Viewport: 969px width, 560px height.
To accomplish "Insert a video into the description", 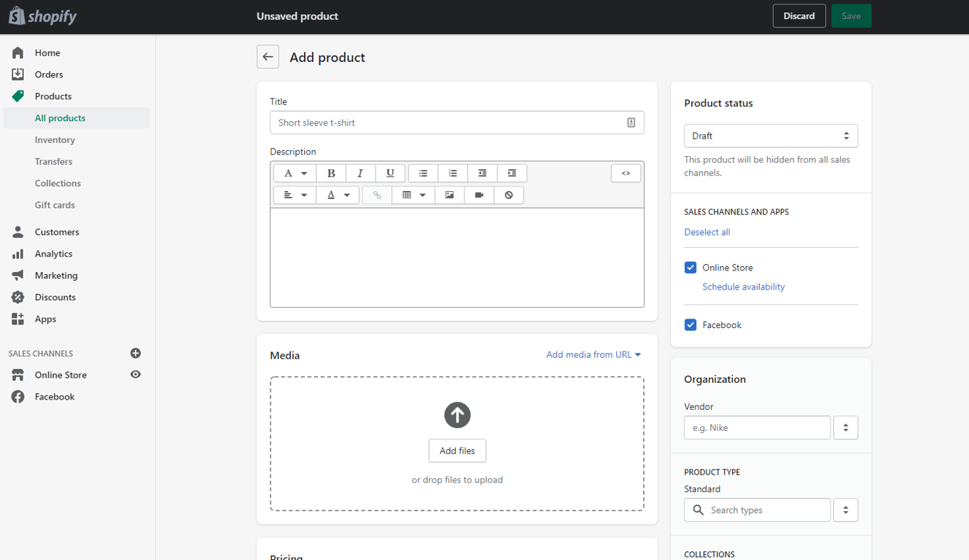I will [479, 195].
